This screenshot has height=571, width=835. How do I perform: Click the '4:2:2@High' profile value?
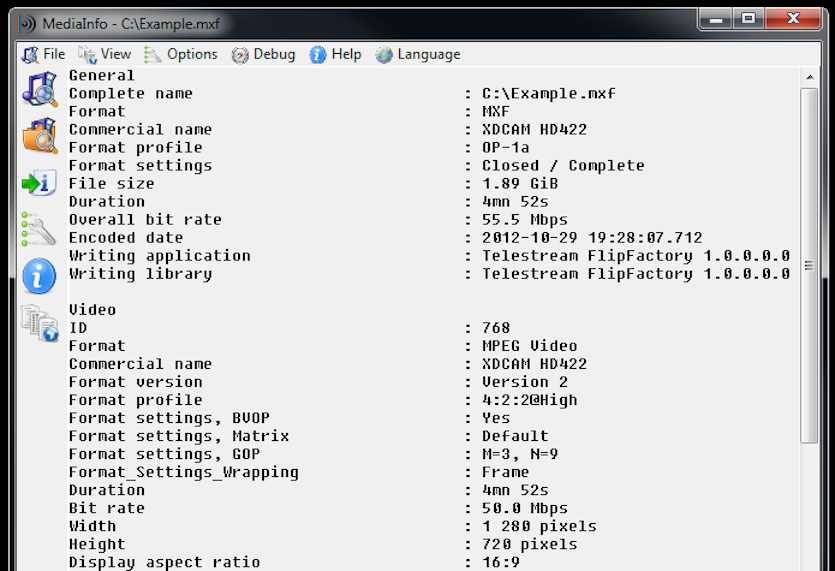click(x=529, y=400)
